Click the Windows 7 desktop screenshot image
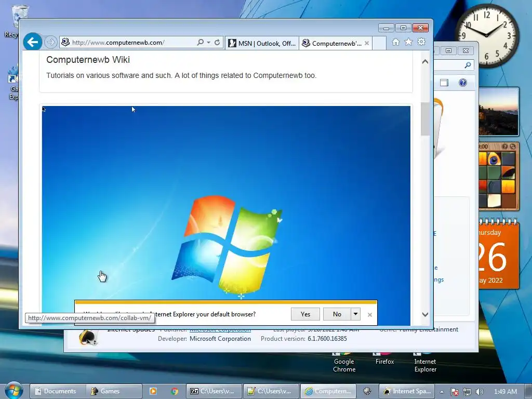This screenshot has height=399, width=532. pos(226,204)
